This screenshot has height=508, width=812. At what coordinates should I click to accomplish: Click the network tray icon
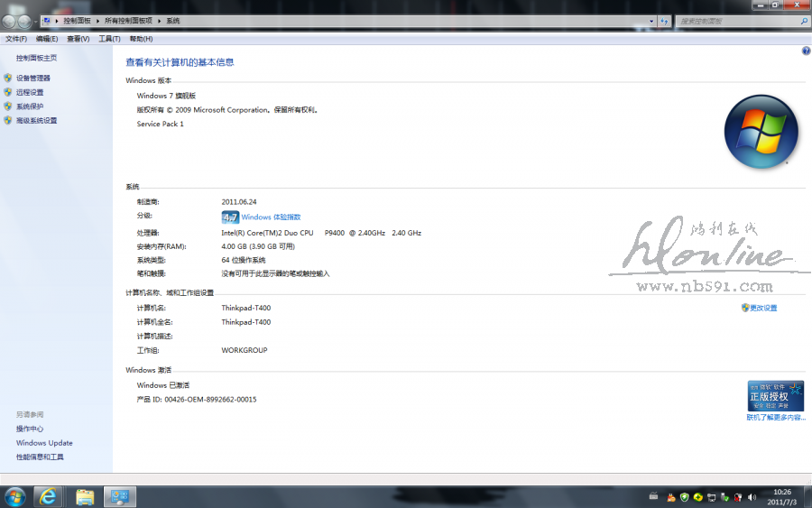[x=713, y=497]
